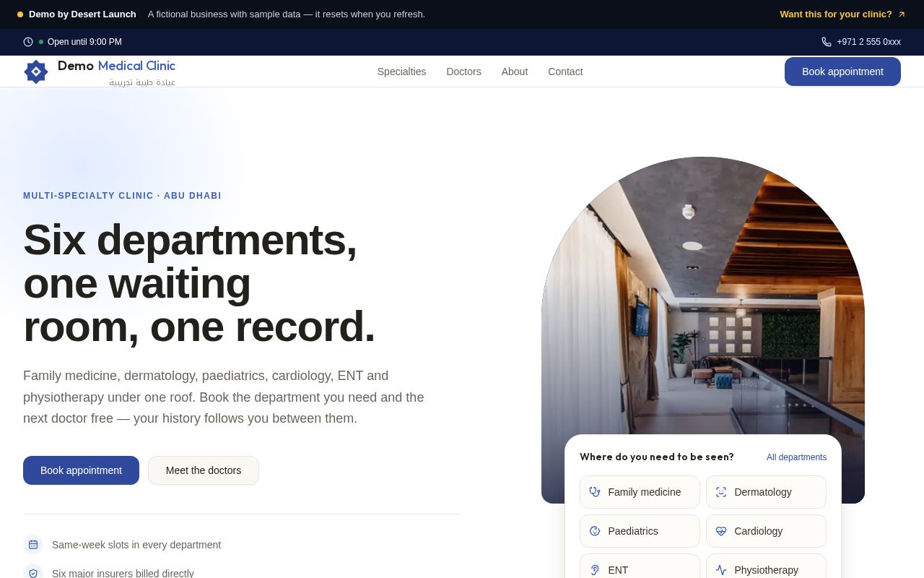Click the Arabic clinic name under the logo
This screenshot has width=924, height=578.
[x=142, y=82]
